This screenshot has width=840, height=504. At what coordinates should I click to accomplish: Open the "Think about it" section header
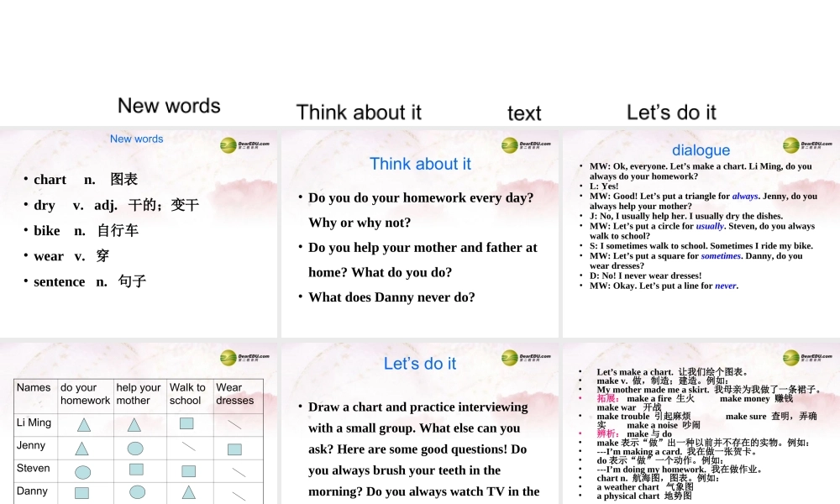[x=359, y=113]
